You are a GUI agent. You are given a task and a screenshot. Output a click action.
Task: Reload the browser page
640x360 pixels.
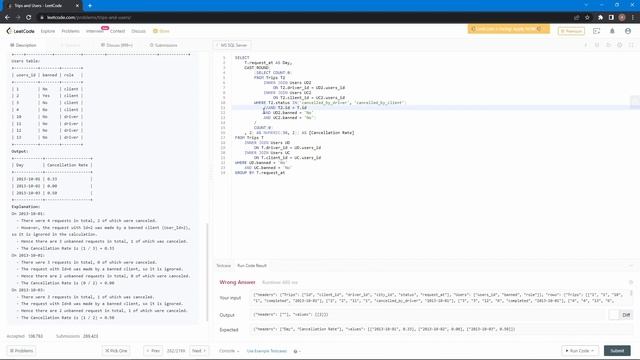pyautogui.click(x=29, y=18)
